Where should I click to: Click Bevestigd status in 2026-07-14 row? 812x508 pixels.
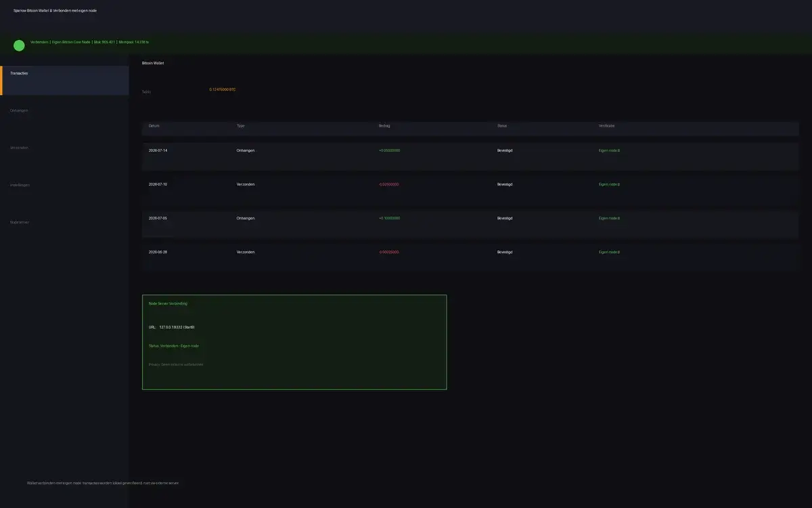tap(505, 150)
